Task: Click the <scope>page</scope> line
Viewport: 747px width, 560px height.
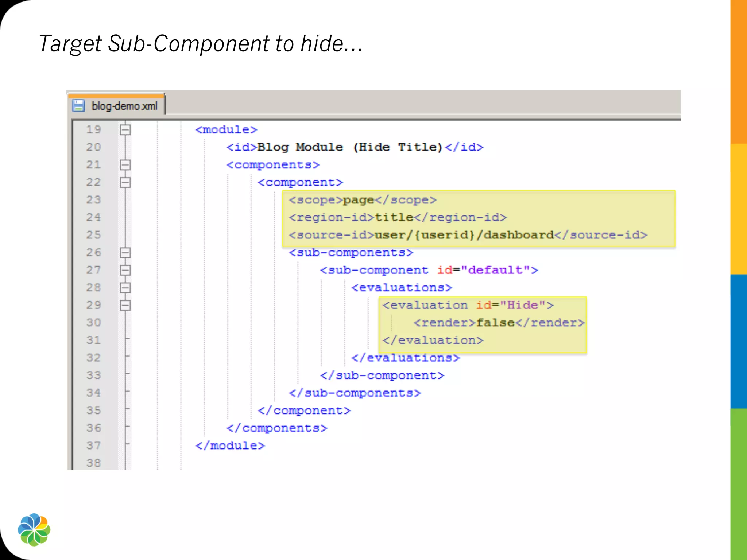Action: click(x=363, y=200)
